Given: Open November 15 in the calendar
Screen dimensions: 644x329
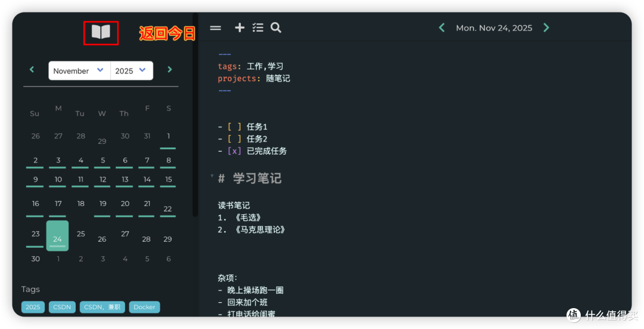Looking at the screenshot, I should (168, 180).
